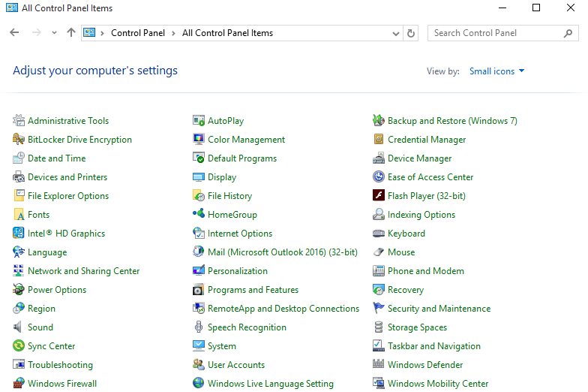Click the Keyboard icon
588x392 pixels.
378,233
